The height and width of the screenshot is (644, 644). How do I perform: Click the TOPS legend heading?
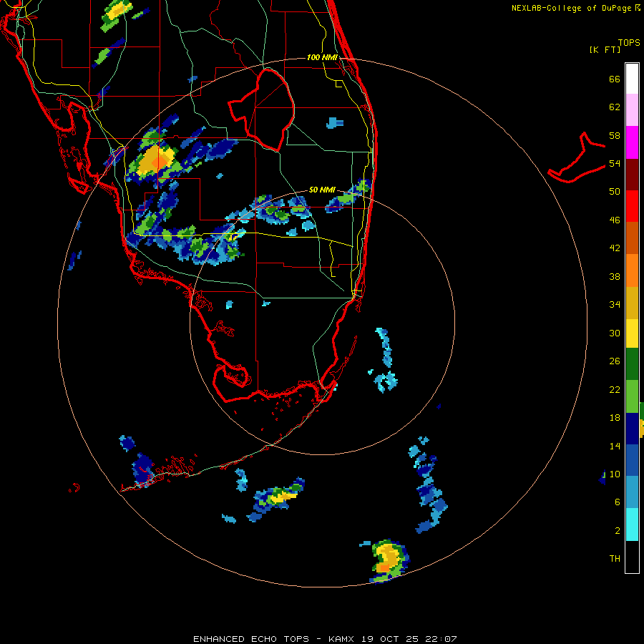pyautogui.click(x=629, y=42)
